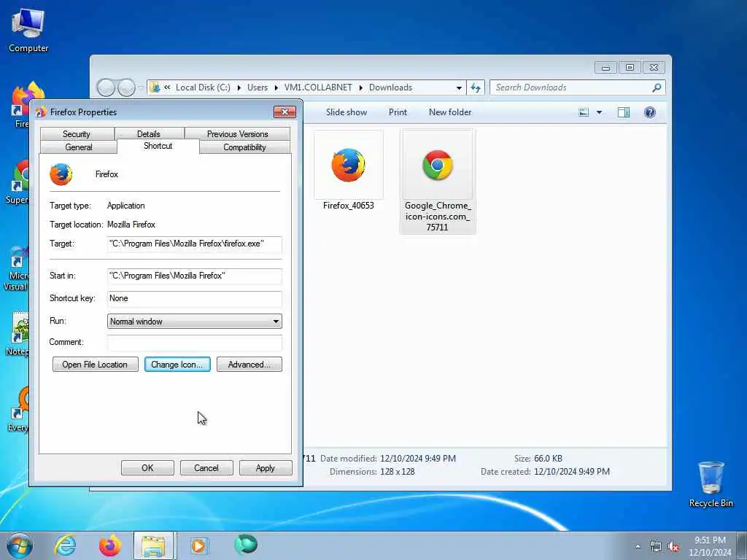747x560 pixels.
Task: Click the Show desktop strip on the taskbar
Action: coord(741,545)
